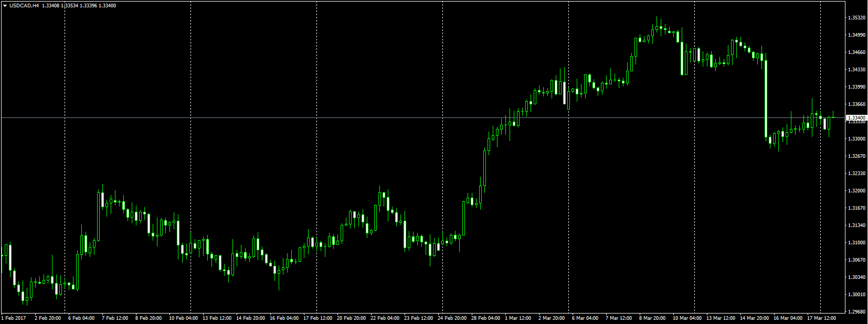Click the USDCAD,H4 symbol title text
This screenshot has width=868, height=324.
[x=24, y=6]
